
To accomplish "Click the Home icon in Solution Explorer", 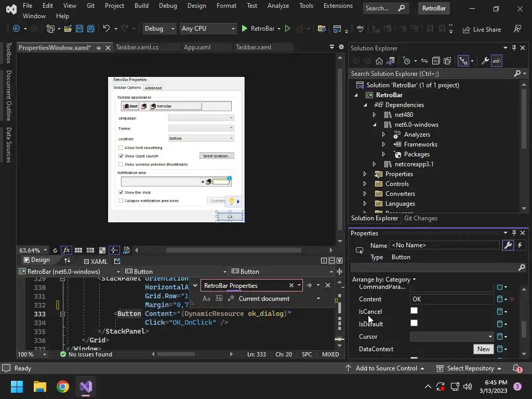I will click(x=379, y=61).
